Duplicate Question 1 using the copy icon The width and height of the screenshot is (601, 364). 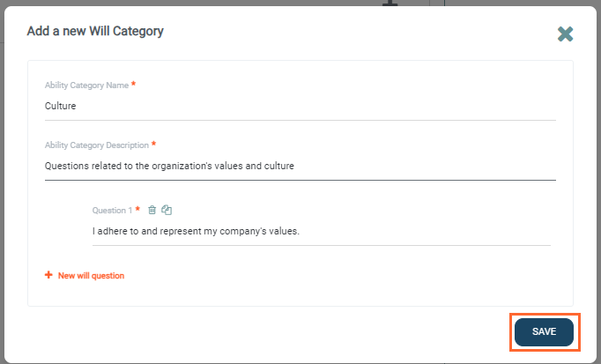[167, 210]
